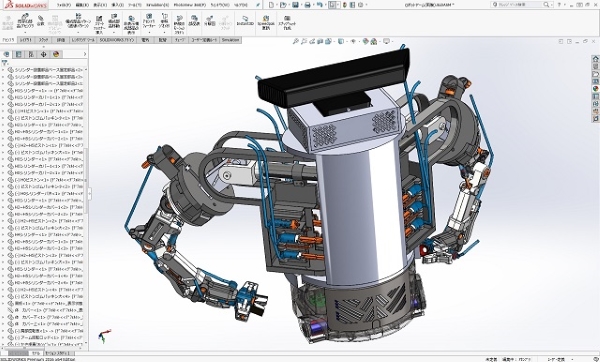Toggle the Section View icon
Image resolution: width=600 pixels, height=362 pixels.
click(320, 41)
